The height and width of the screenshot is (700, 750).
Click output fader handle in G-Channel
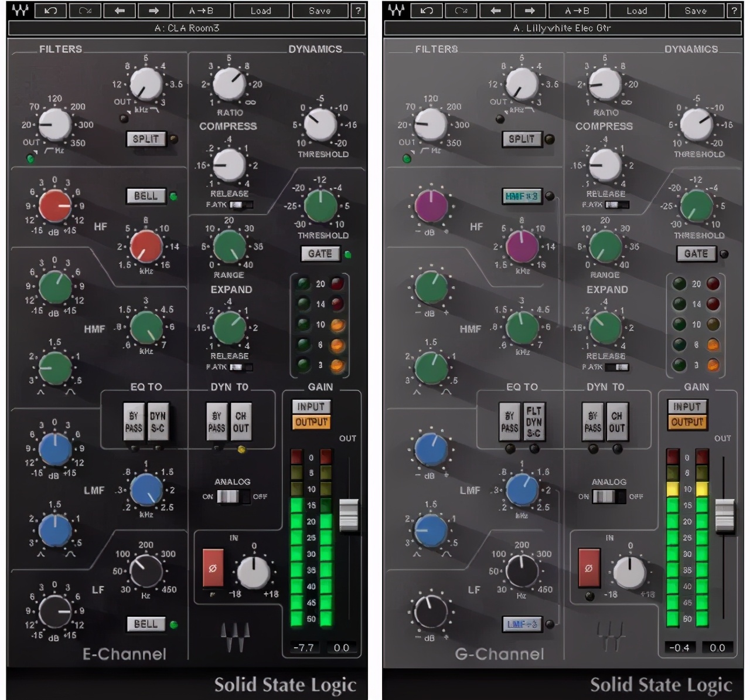pyautogui.click(x=725, y=515)
